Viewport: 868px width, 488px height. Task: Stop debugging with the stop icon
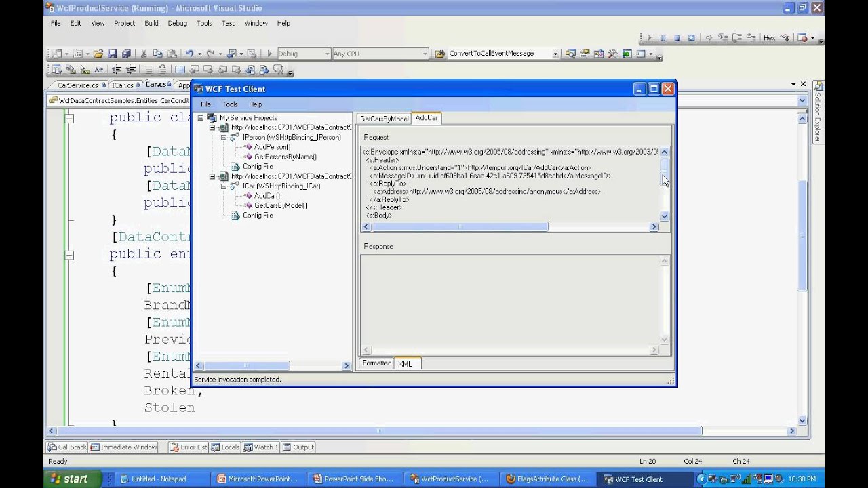pyautogui.click(x=677, y=38)
